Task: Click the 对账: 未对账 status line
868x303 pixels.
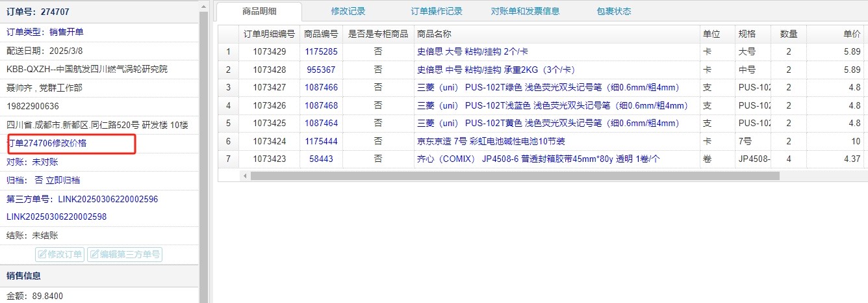Action: click(x=32, y=162)
